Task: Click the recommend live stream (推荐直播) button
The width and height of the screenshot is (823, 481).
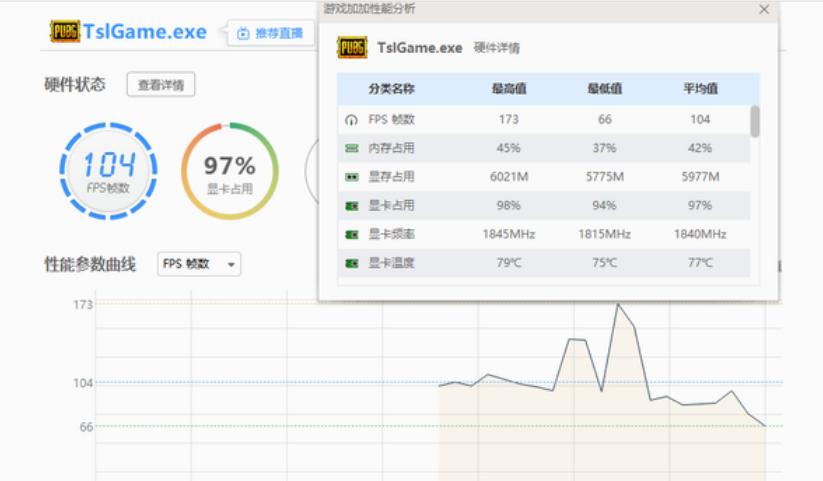Action: pos(270,34)
